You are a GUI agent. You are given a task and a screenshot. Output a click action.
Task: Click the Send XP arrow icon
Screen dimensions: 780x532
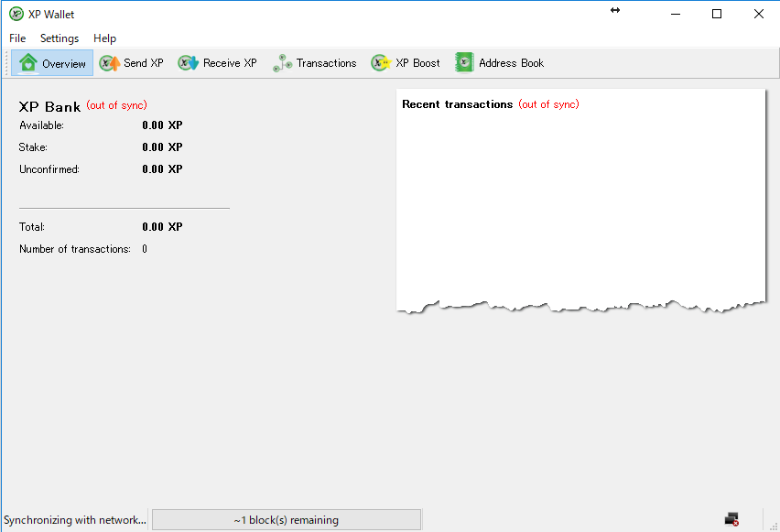tap(110, 63)
